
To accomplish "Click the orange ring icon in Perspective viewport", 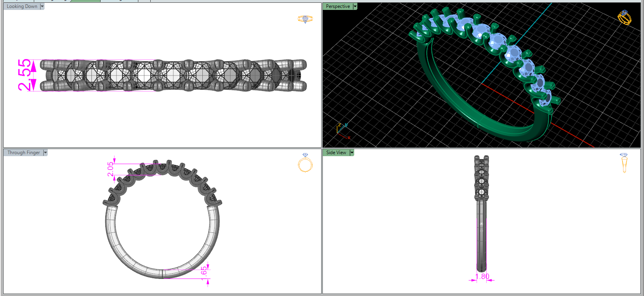I will pyautogui.click(x=625, y=17).
